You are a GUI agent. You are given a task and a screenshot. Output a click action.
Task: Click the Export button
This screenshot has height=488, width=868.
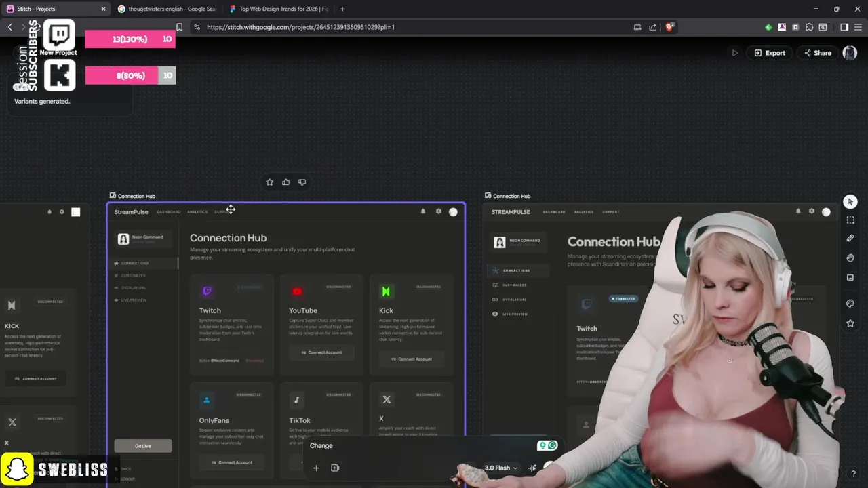(770, 53)
